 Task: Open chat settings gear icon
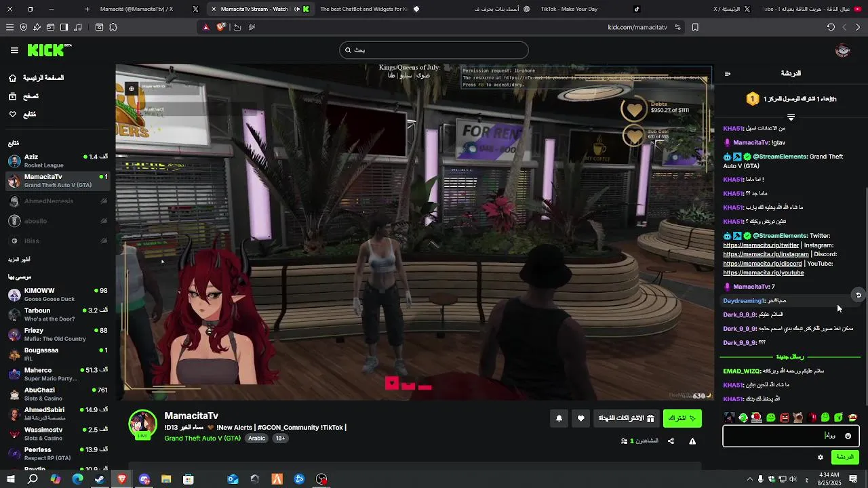[x=821, y=457]
